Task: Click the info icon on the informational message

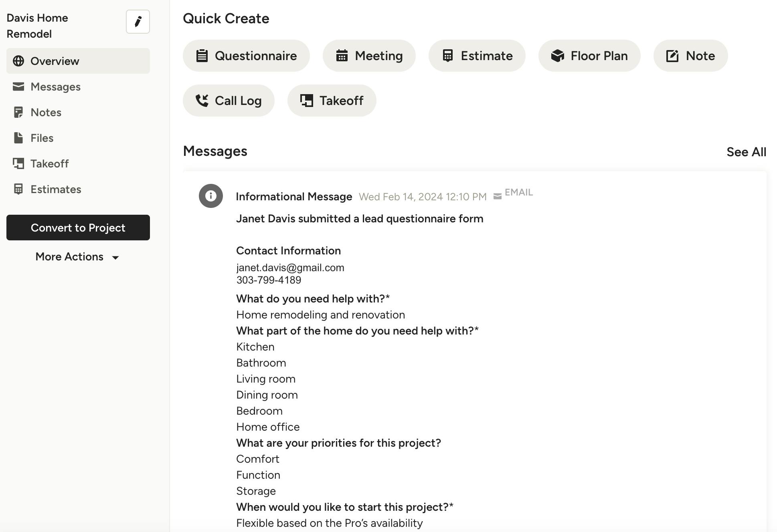Action: pyautogui.click(x=210, y=196)
